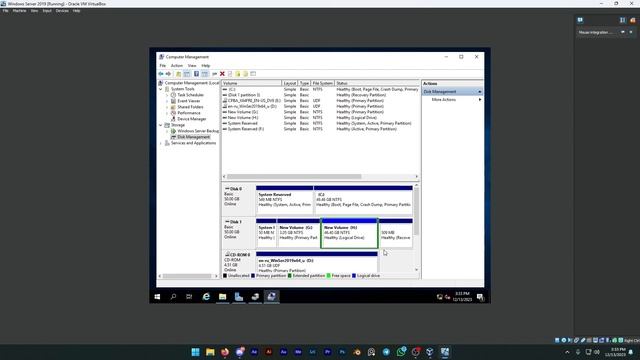640x360 pixels.
Task: Select 509 MB recovery partition on Disk 1
Action: [x=396, y=233]
